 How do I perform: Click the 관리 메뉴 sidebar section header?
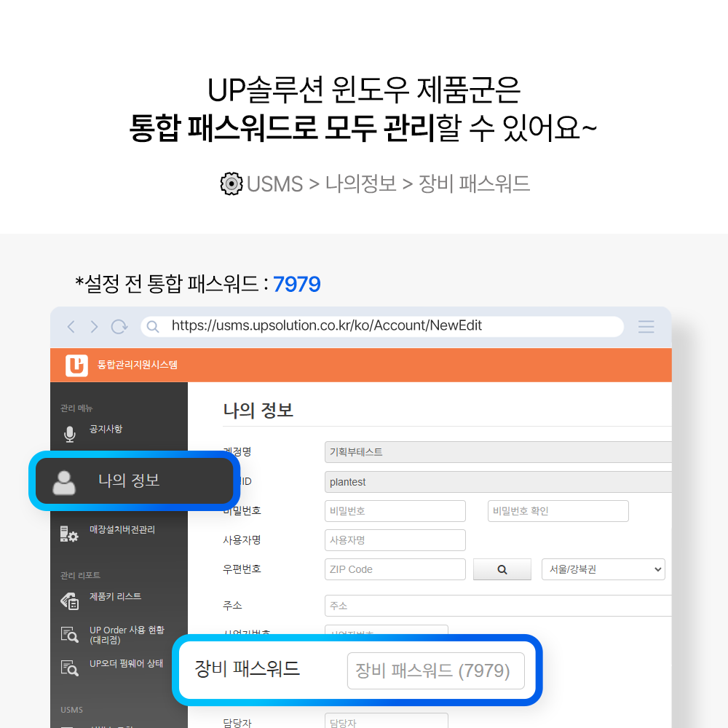[x=76, y=408]
